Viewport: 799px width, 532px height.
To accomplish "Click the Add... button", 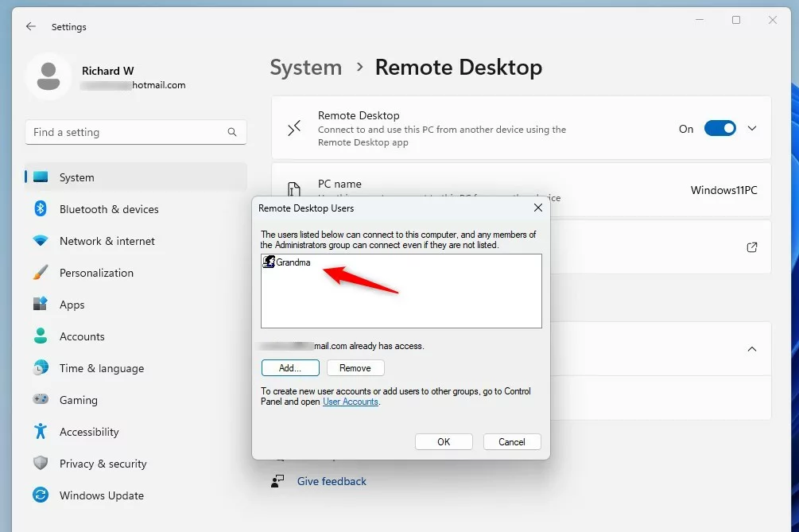I will point(290,368).
